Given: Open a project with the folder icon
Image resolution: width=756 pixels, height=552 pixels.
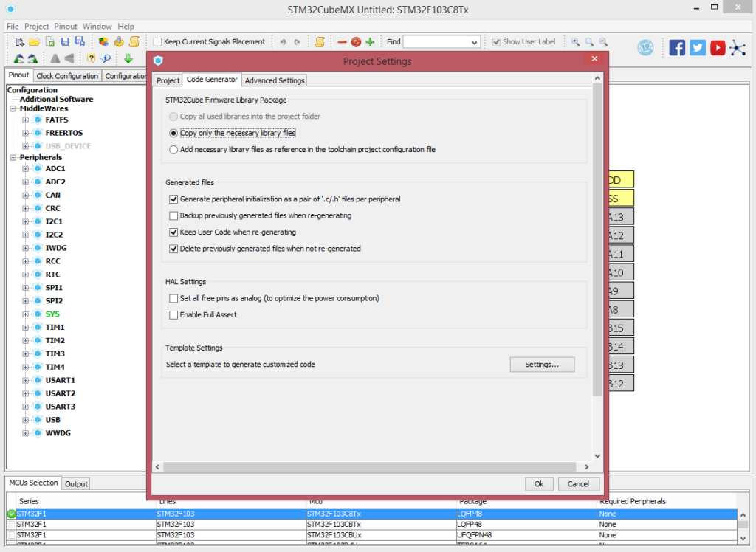Looking at the screenshot, I should coord(34,42).
